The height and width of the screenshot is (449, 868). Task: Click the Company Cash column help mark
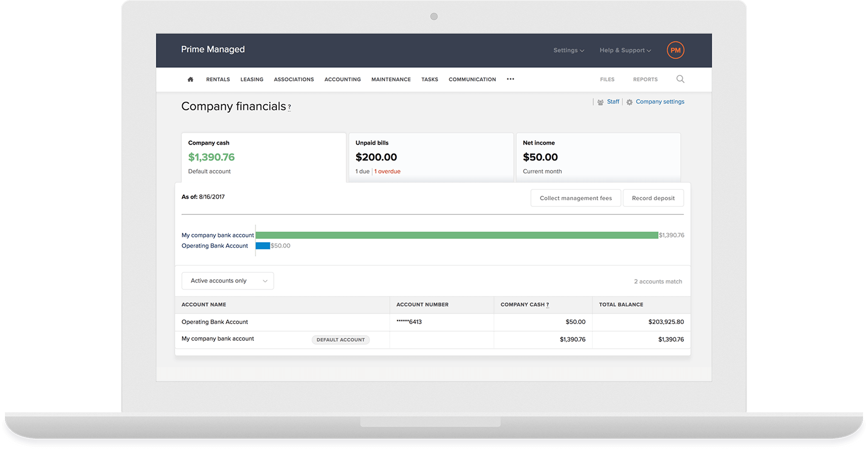tap(548, 305)
